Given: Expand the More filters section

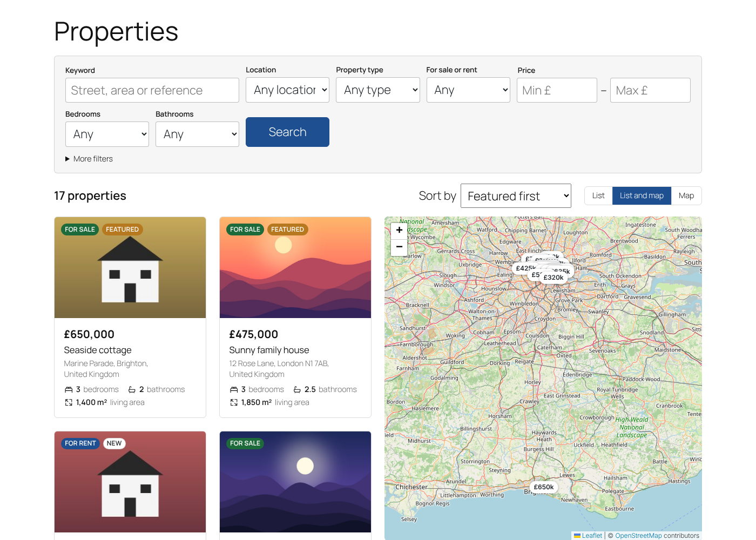Looking at the screenshot, I should 89,159.
